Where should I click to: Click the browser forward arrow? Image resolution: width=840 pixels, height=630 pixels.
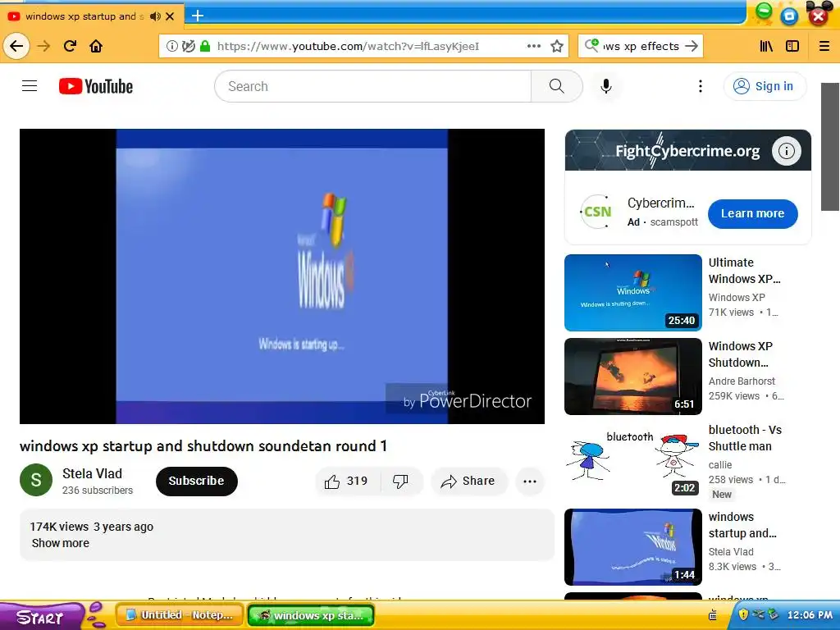[x=43, y=46]
